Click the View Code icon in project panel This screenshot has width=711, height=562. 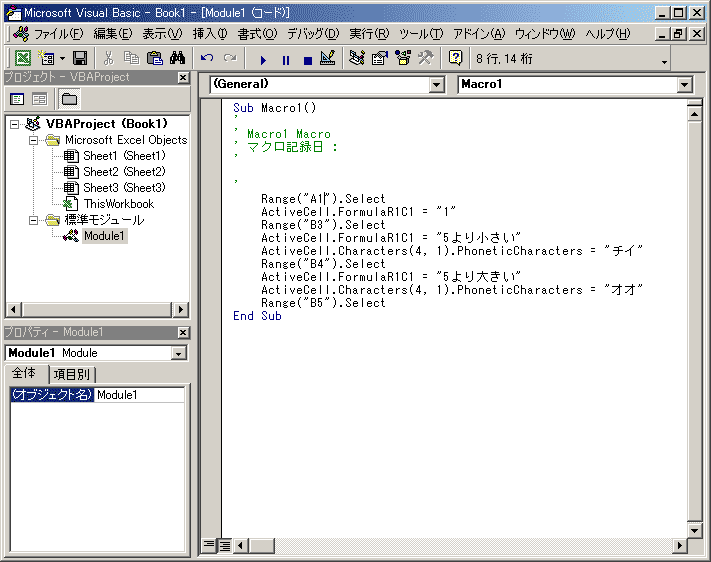(x=17, y=99)
